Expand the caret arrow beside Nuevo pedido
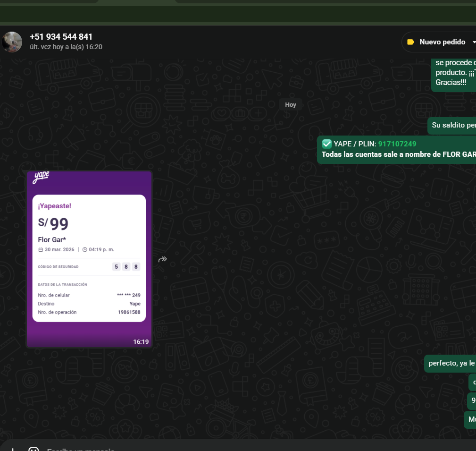476x451 pixels. pos(473,42)
